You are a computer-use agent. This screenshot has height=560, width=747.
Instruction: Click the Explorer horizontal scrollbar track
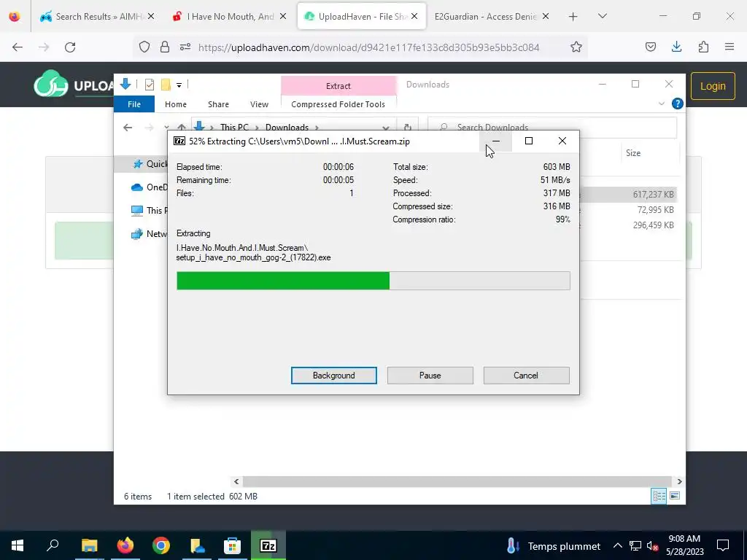(x=457, y=481)
